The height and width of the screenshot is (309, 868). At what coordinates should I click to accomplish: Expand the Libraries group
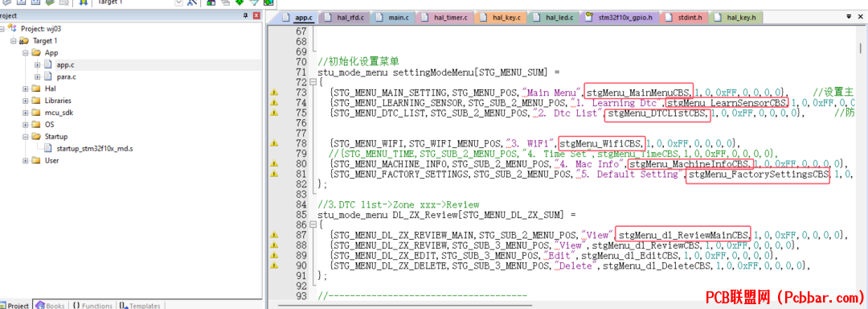26,101
